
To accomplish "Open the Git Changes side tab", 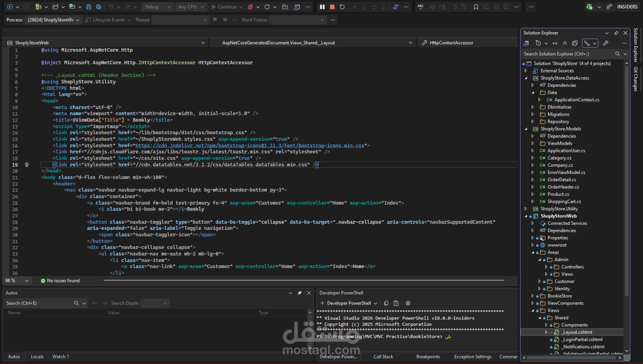I will 636,79.
